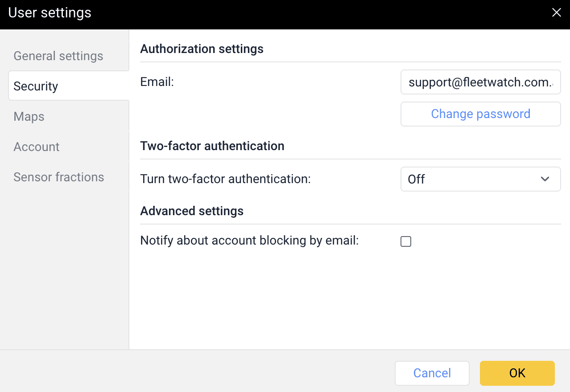The image size is (570, 392).
Task: Click the 'Notify about account blocking by email' label
Action: [x=249, y=241]
